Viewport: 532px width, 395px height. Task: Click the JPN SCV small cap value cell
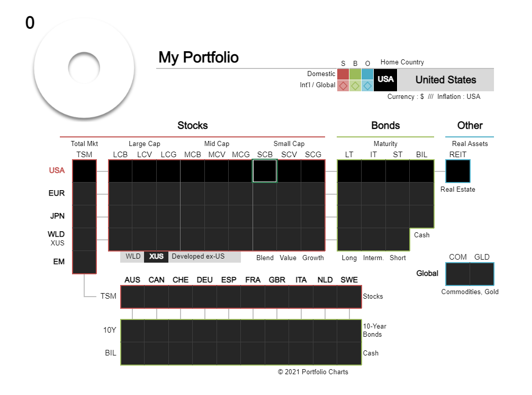pyautogui.click(x=289, y=217)
